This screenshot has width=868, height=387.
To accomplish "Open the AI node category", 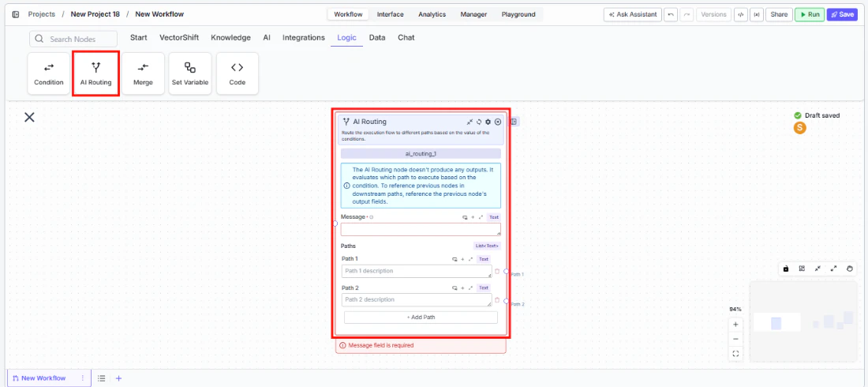I will coord(267,38).
